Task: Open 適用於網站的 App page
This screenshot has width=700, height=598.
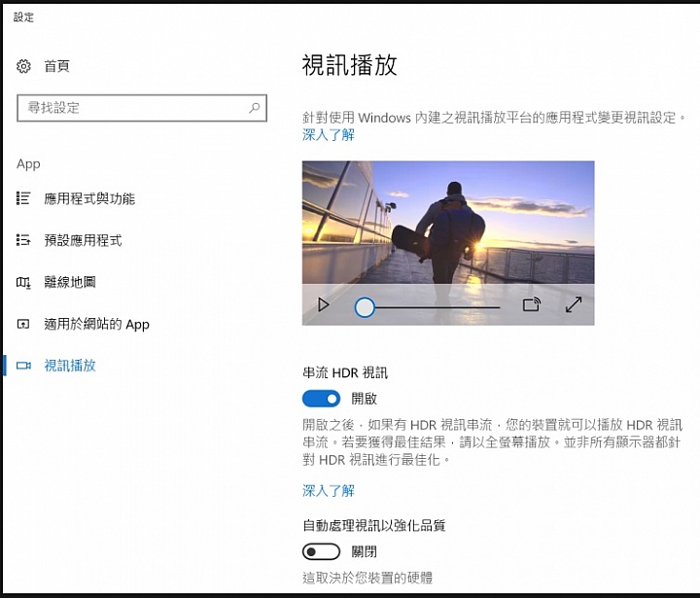Action: tap(97, 324)
